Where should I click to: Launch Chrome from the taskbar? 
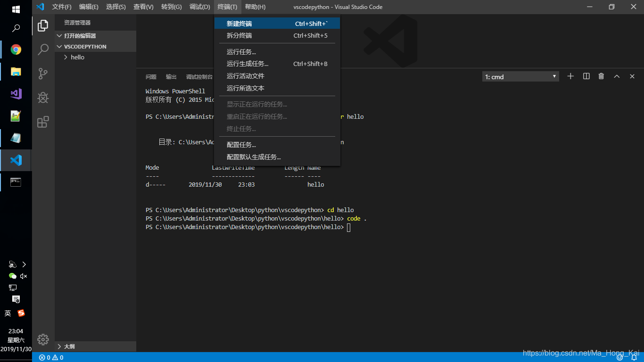pyautogui.click(x=16, y=49)
